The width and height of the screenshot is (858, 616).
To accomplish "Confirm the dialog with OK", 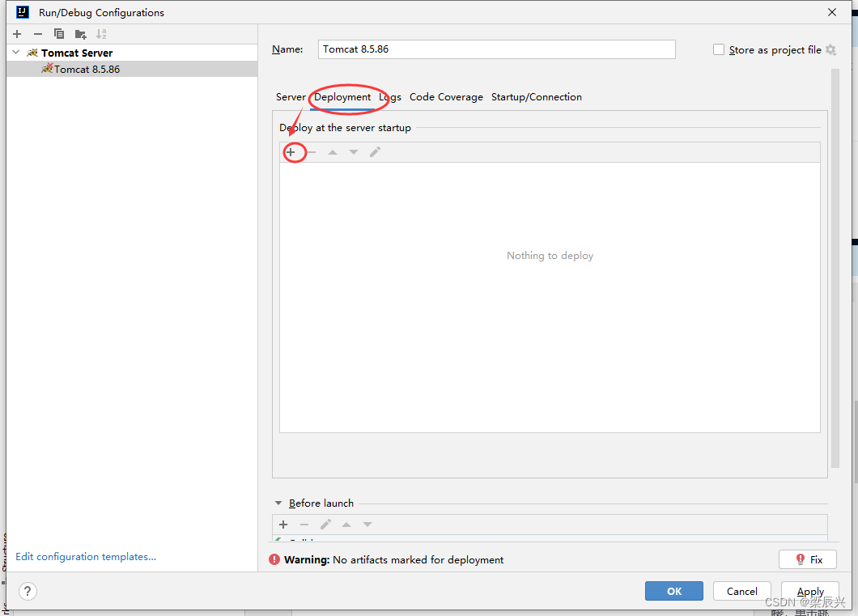I will pyautogui.click(x=674, y=591).
